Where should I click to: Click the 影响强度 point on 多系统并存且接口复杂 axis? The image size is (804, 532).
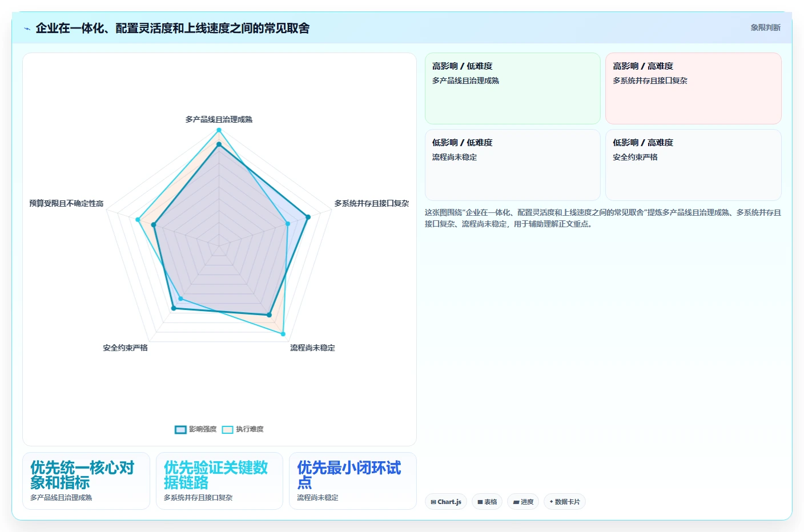click(308, 217)
